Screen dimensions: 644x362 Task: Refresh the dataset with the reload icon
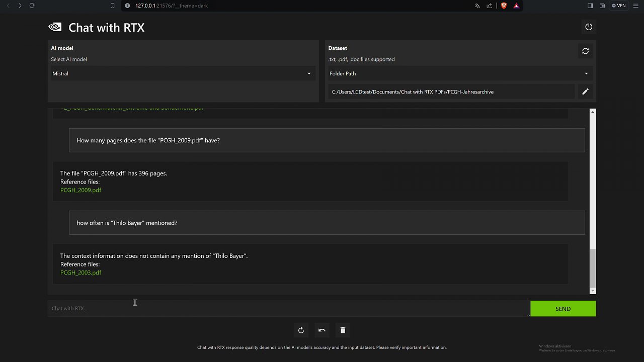(585, 51)
